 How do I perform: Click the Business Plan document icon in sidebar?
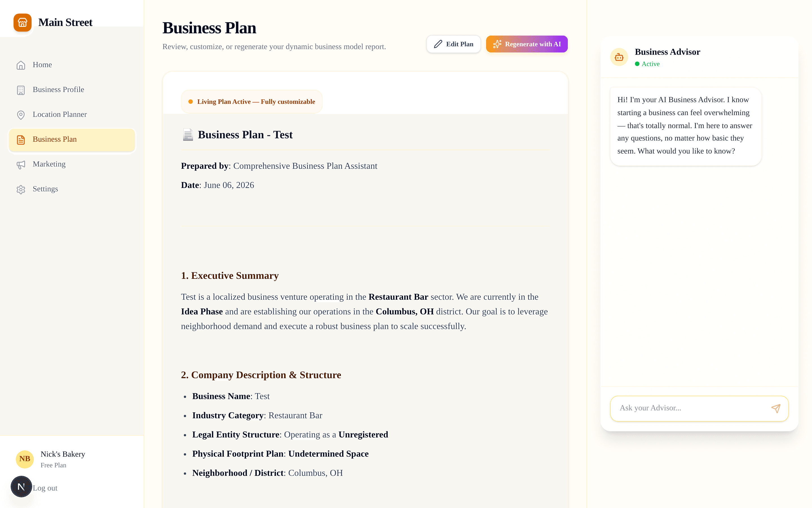click(x=21, y=139)
